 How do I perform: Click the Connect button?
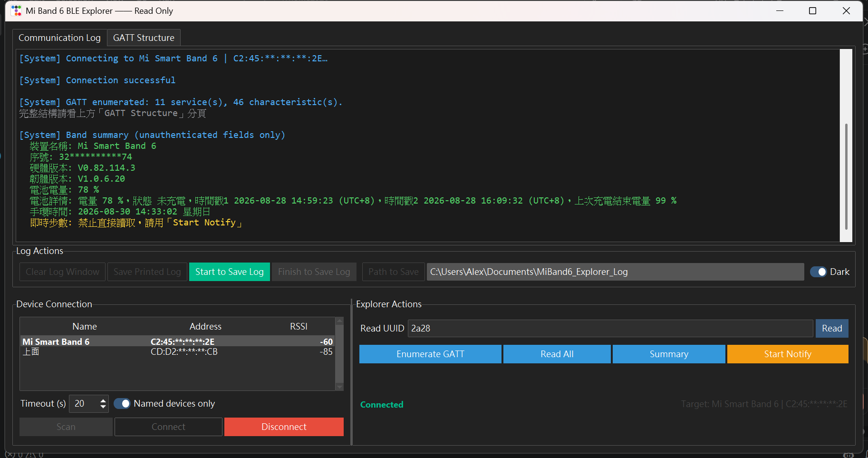tap(168, 427)
